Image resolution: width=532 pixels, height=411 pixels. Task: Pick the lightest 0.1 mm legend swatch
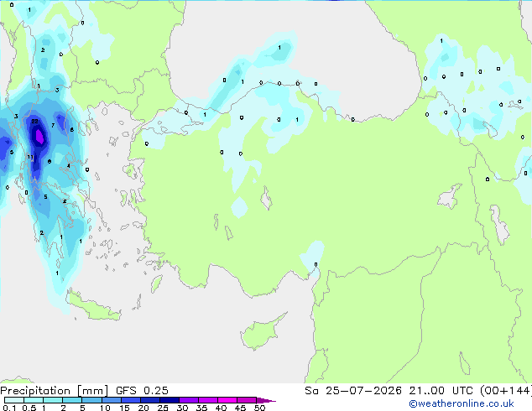point(14,400)
